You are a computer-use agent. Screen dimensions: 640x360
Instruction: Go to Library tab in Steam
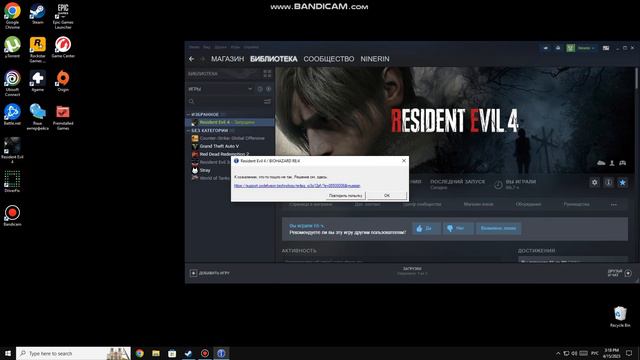[273, 59]
